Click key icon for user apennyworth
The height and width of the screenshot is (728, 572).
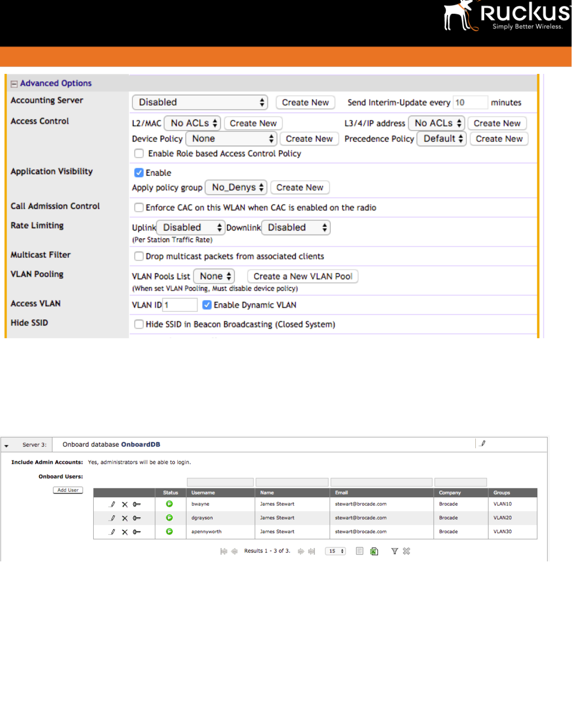coord(137,532)
